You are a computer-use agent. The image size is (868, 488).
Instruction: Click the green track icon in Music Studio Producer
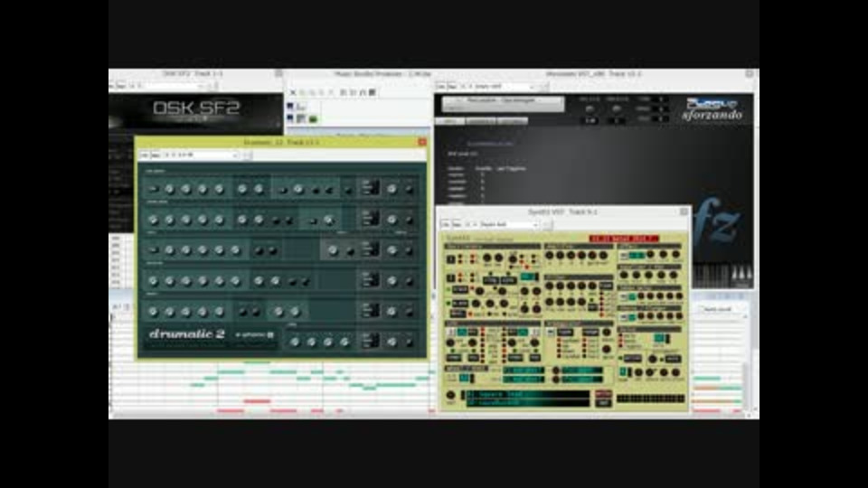[x=313, y=119]
